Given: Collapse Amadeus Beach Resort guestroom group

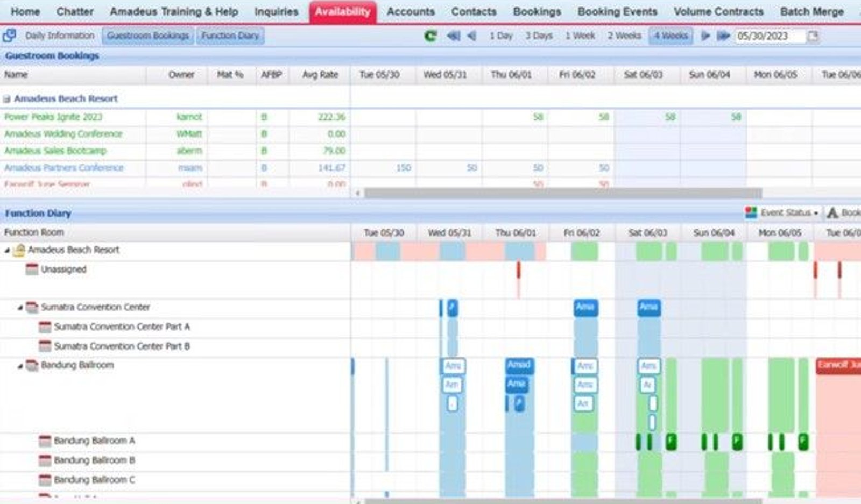Looking at the screenshot, I should (6, 99).
